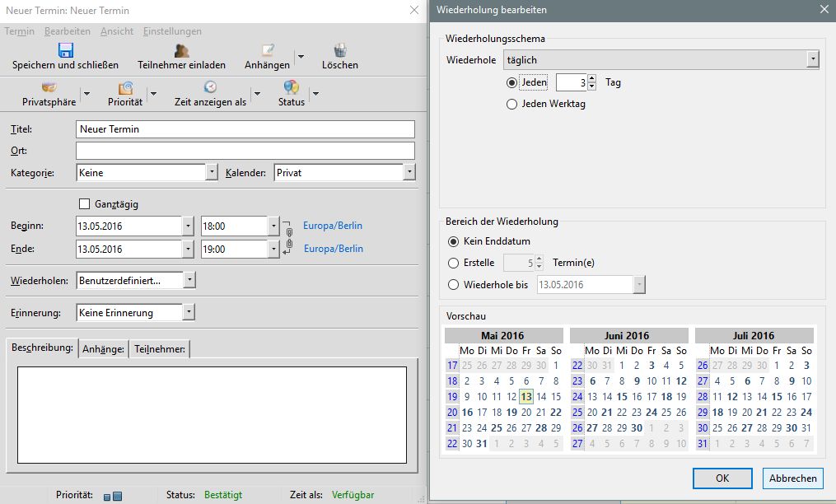Click the Status toolbar icon
Screen dimensions: 836x504
(x=291, y=87)
